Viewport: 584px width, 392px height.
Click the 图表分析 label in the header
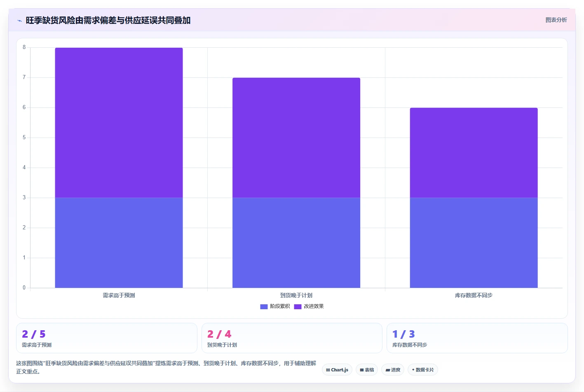click(556, 20)
